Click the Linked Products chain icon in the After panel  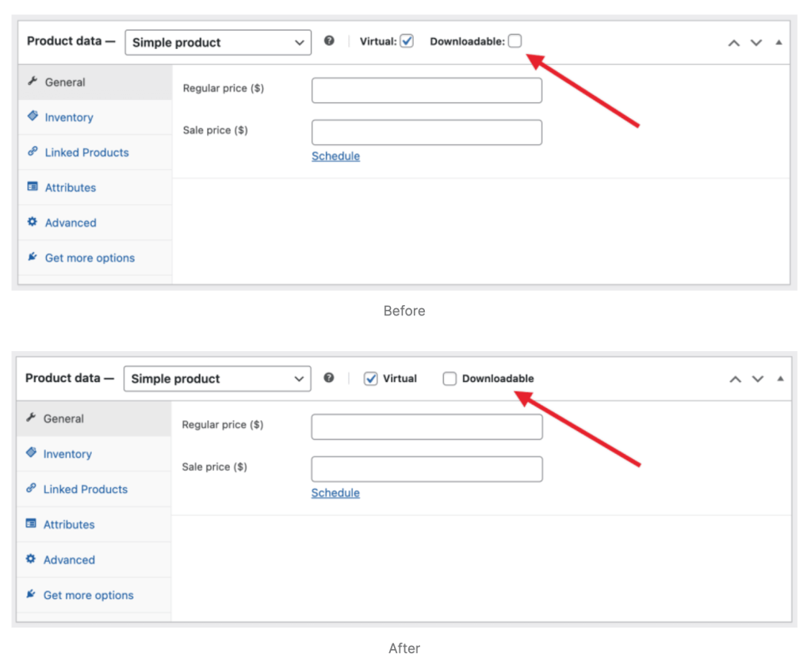[x=32, y=489]
